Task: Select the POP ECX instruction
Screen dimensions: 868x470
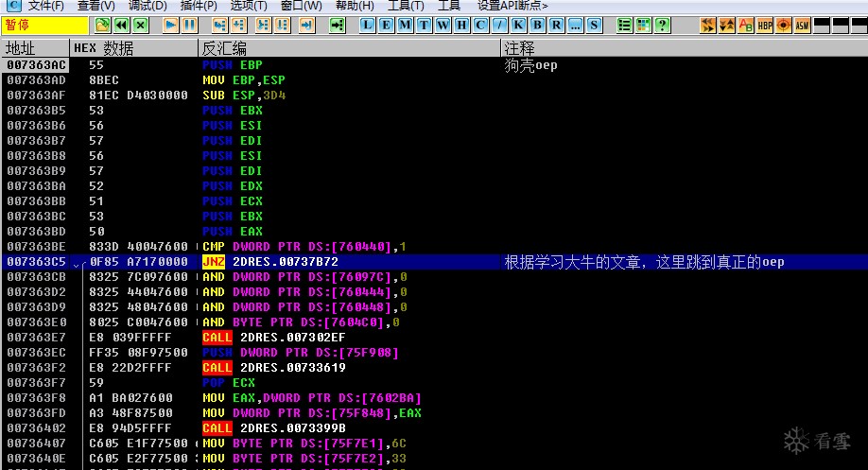Action: tap(229, 383)
